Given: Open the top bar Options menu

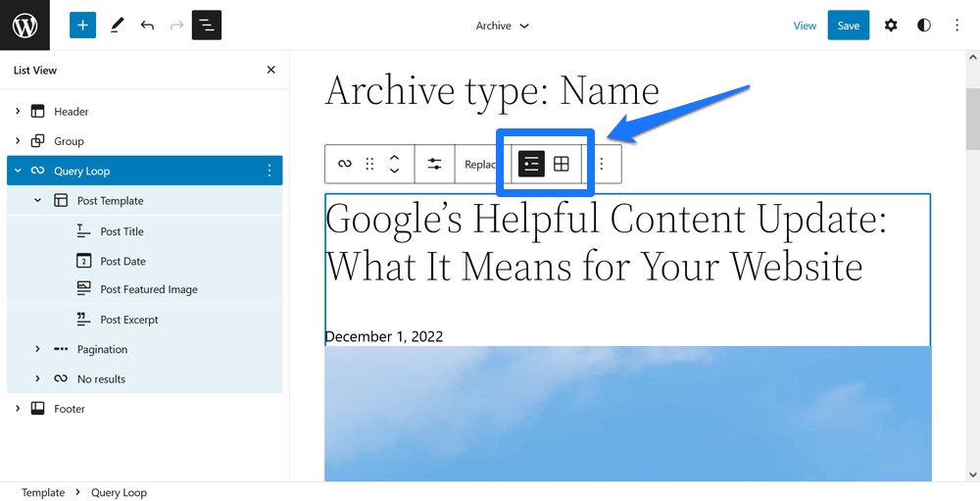Looking at the screenshot, I should click(956, 25).
